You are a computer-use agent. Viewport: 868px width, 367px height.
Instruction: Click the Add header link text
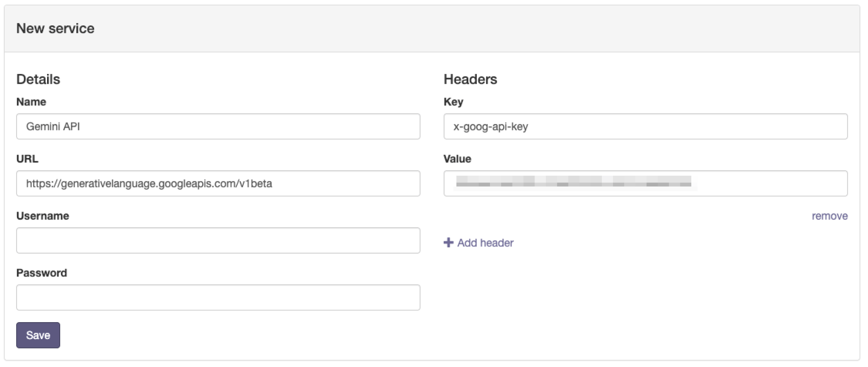click(x=485, y=243)
